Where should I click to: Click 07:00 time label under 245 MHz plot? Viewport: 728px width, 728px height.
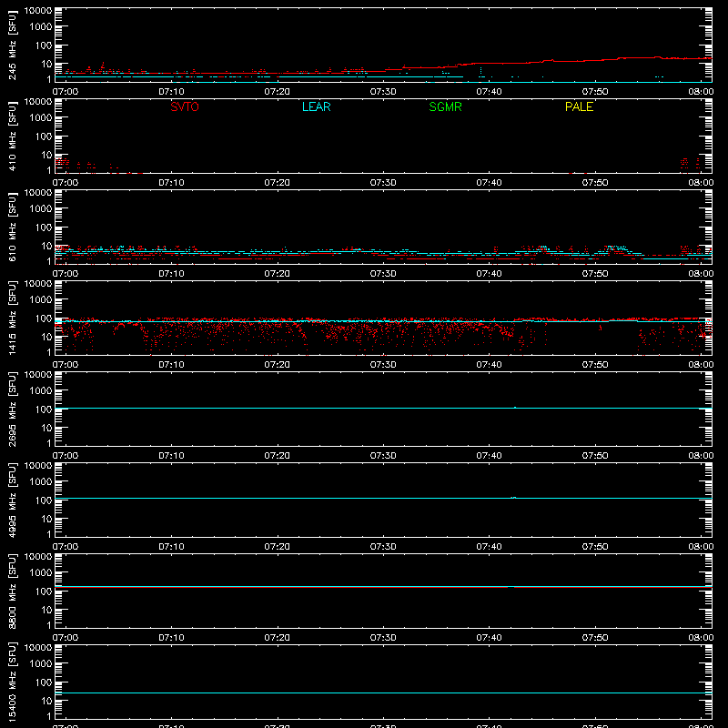[65, 92]
